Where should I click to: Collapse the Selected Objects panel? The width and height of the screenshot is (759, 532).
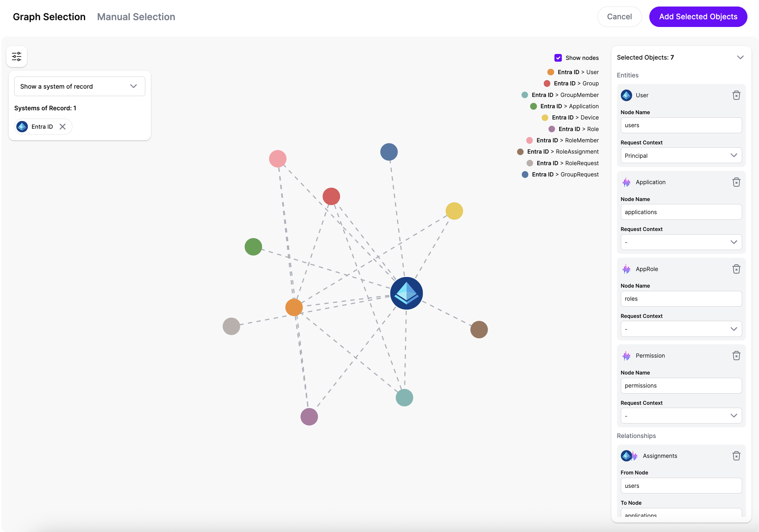[x=740, y=58]
